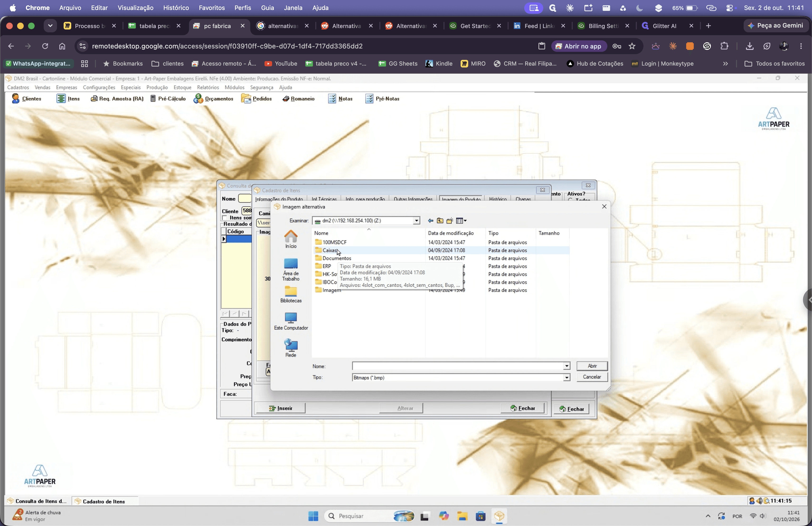Screen dimensions: 812x526
Task: Open the Orçamentos toolbar icon
Action: [x=213, y=99]
